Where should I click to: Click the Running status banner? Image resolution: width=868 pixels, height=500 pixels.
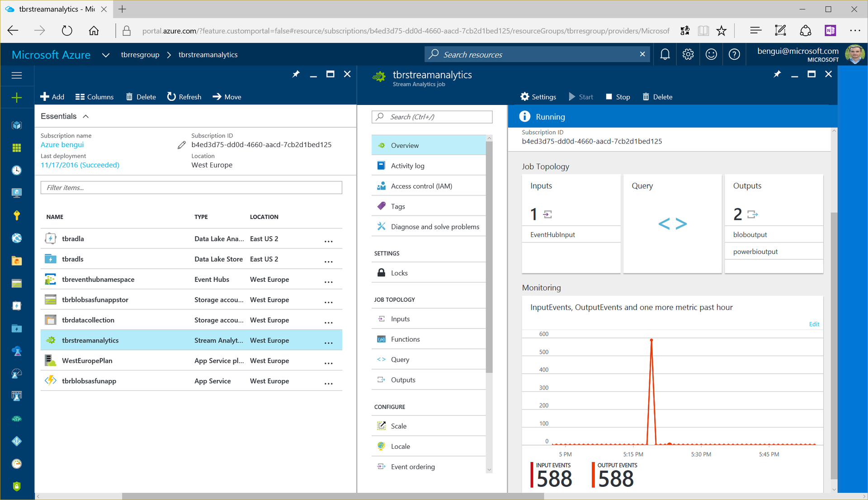click(672, 117)
